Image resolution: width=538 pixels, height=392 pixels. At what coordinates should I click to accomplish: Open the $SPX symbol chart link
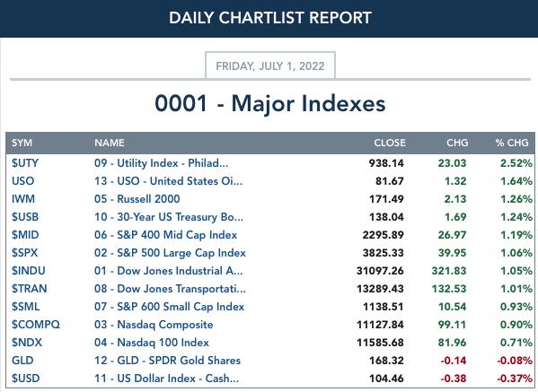pos(25,253)
